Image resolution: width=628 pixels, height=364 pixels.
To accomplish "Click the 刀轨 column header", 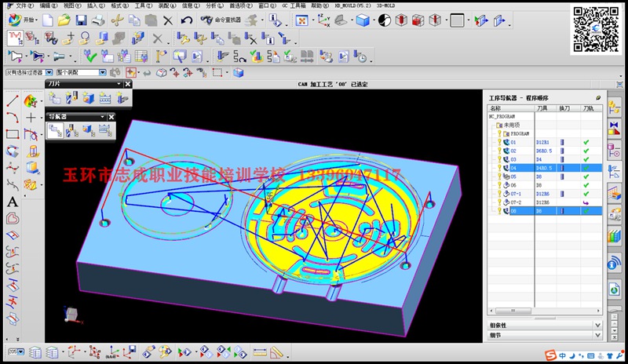I will coord(590,108).
